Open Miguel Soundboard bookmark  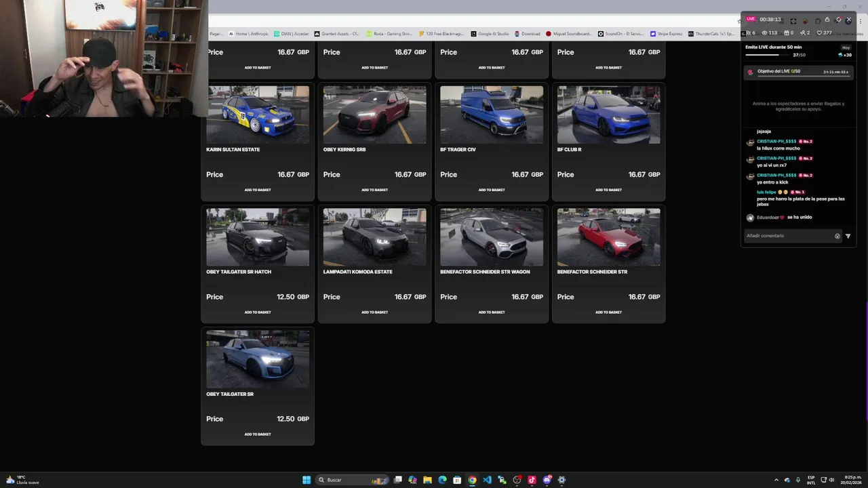click(x=569, y=33)
